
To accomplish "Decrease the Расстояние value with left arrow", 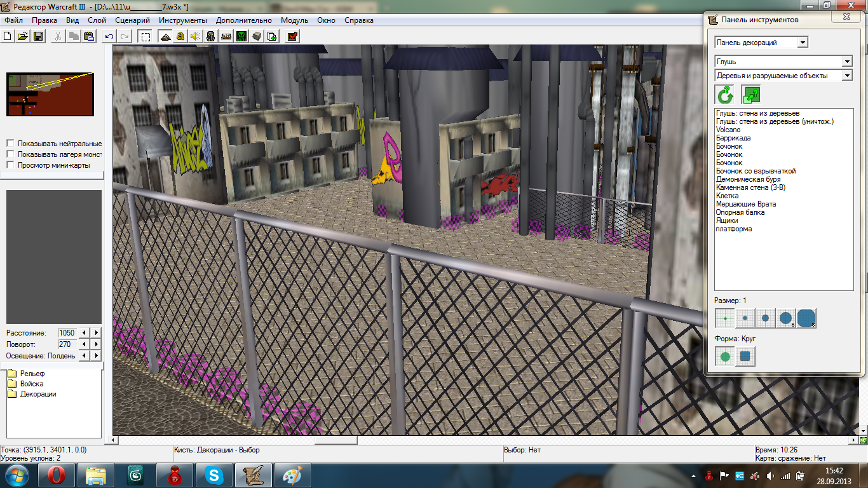I will pos(85,332).
